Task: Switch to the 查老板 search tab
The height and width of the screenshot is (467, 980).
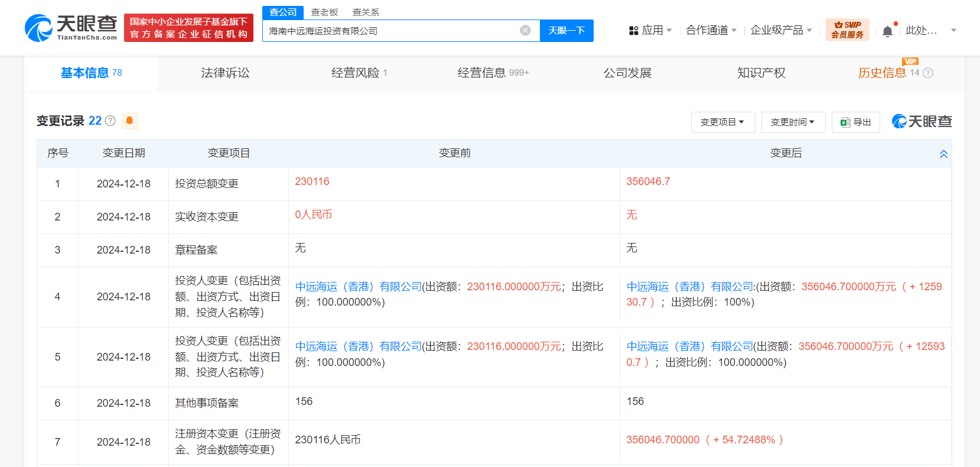Action: click(x=324, y=12)
